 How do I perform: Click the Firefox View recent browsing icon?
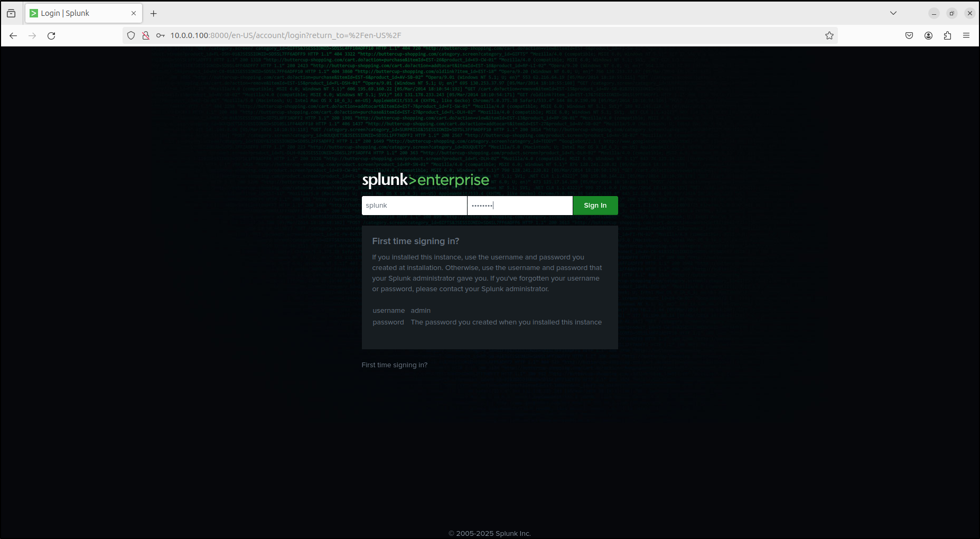point(11,13)
